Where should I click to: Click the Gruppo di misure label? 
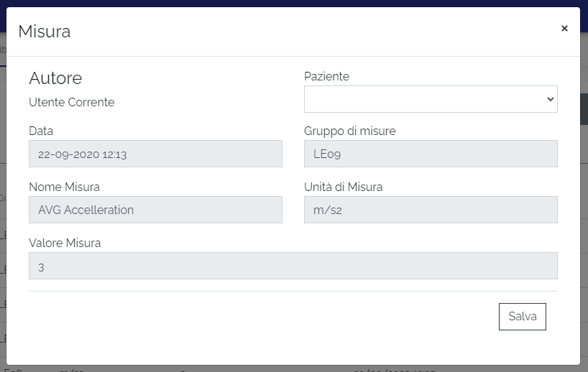point(349,131)
